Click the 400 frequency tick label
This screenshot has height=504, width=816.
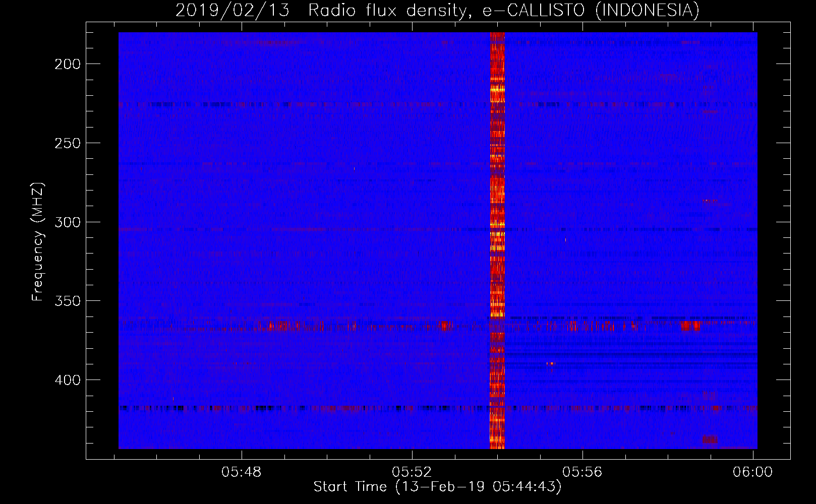[x=68, y=380]
